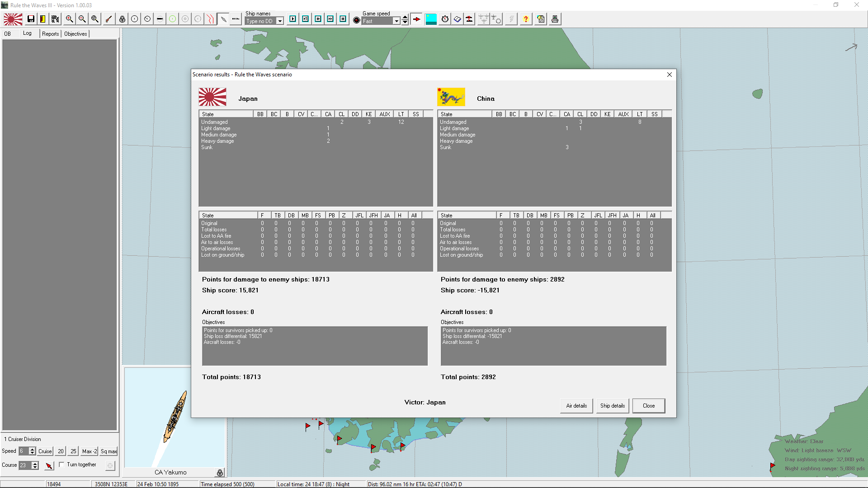Click the dotted line toolbar icon
The image size is (868, 488).
(x=236, y=19)
